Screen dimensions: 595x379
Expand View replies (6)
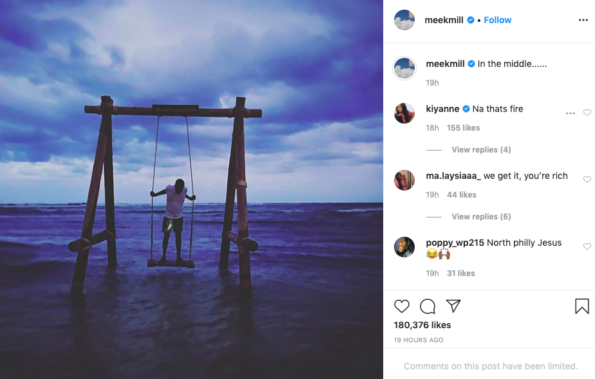pyautogui.click(x=481, y=217)
